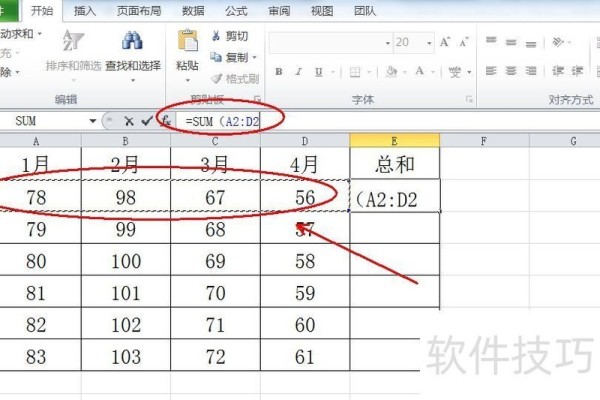This screenshot has width=600, height=400.
Task: Align text to top
Action: pyautogui.click(x=491, y=41)
